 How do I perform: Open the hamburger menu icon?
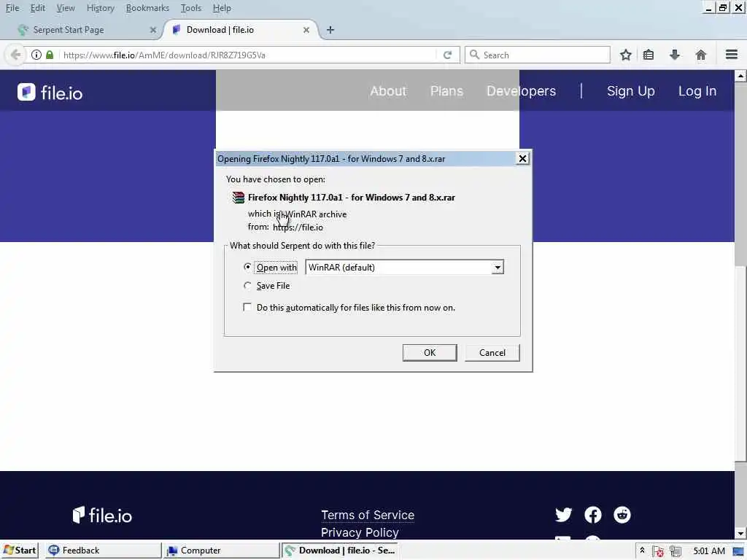(x=732, y=55)
